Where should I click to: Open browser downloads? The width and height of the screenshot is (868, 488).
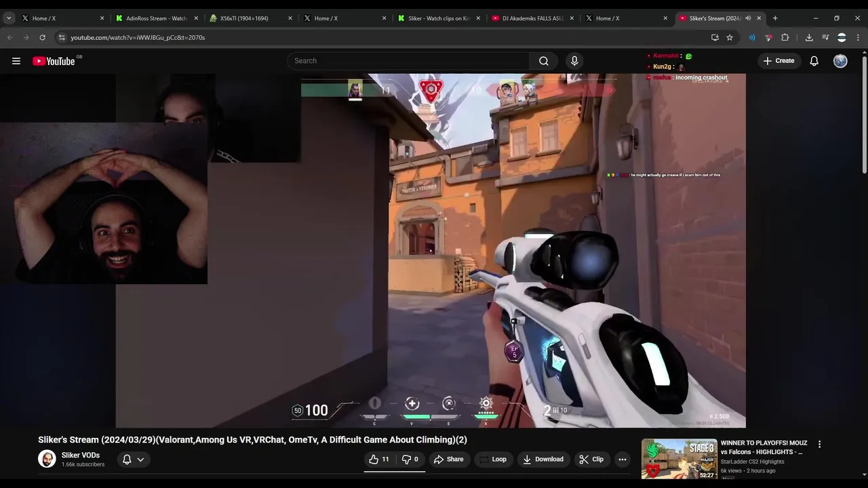[x=809, y=37]
